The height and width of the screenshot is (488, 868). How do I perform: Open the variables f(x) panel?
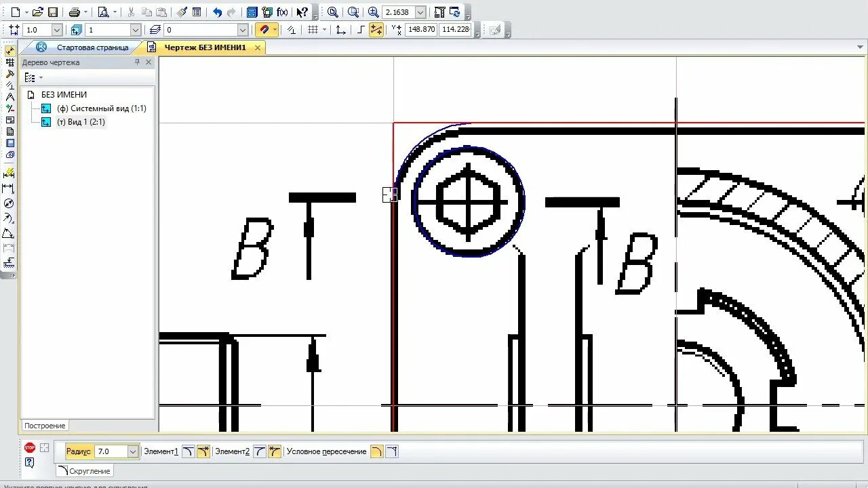coord(282,12)
